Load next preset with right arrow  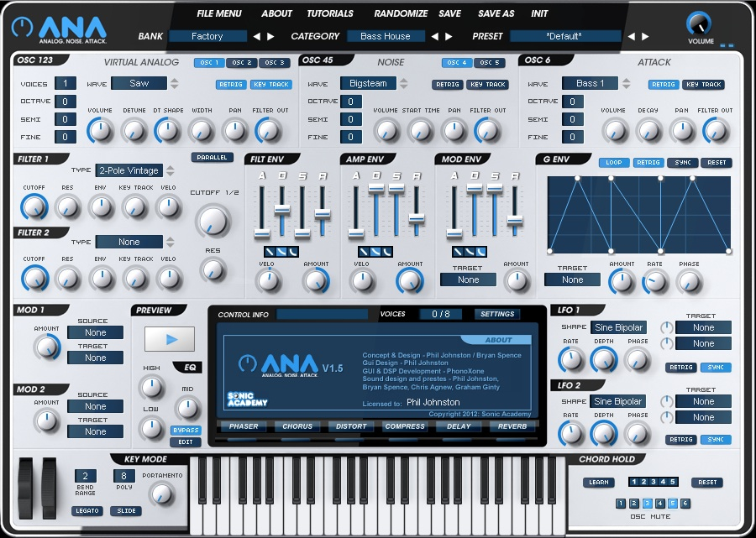click(x=645, y=37)
